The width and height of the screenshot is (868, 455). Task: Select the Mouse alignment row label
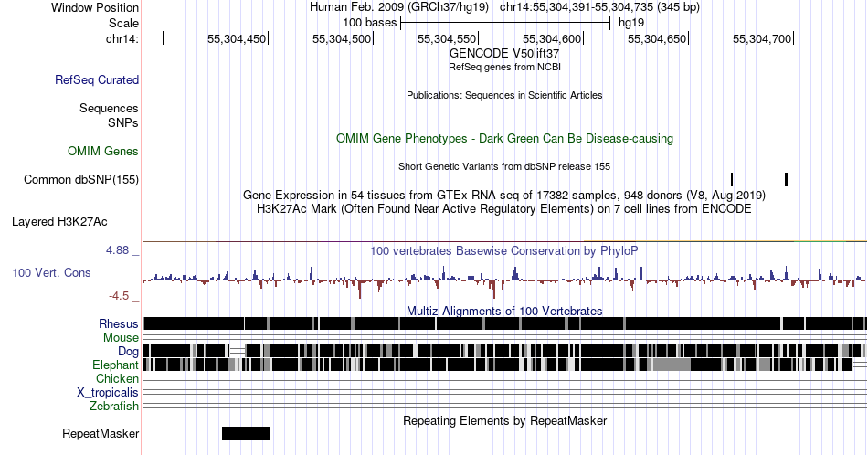pyautogui.click(x=121, y=338)
